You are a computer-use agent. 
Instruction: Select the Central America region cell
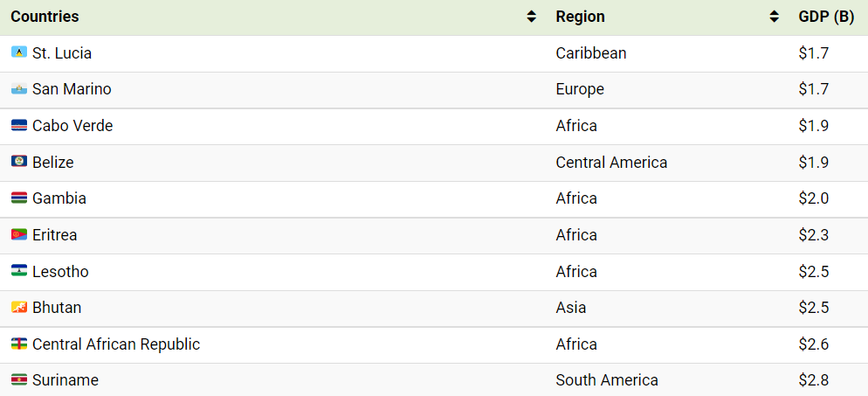[x=611, y=162]
